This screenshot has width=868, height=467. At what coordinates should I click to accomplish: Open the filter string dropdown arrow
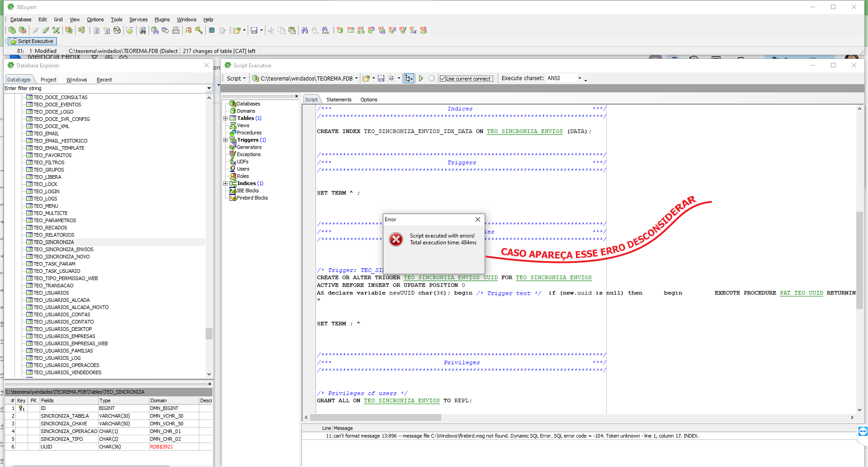209,88
